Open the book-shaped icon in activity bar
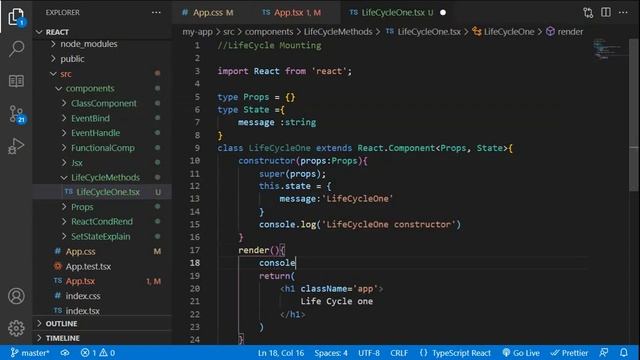The image size is (640, 360). [16, 81]
